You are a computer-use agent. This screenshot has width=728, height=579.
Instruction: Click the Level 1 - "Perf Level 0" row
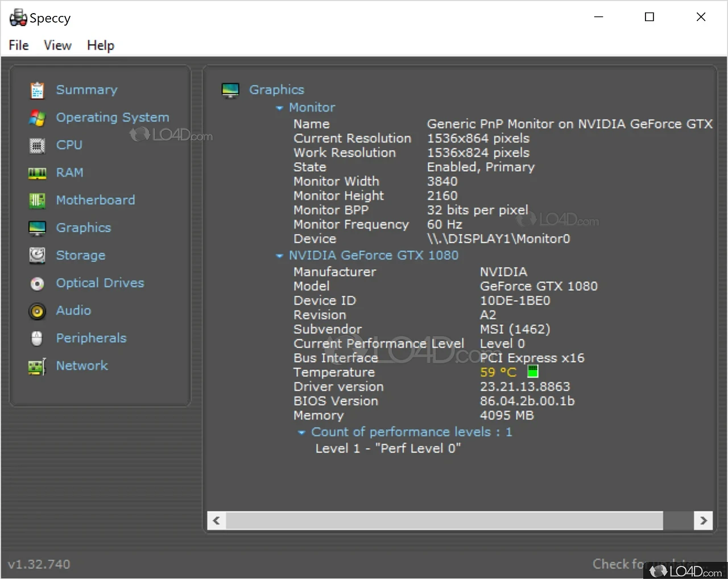[388, 449]
